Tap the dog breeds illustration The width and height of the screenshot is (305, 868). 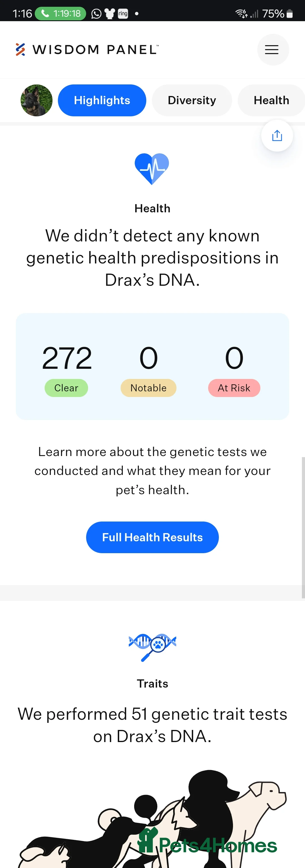coord(152,822)
